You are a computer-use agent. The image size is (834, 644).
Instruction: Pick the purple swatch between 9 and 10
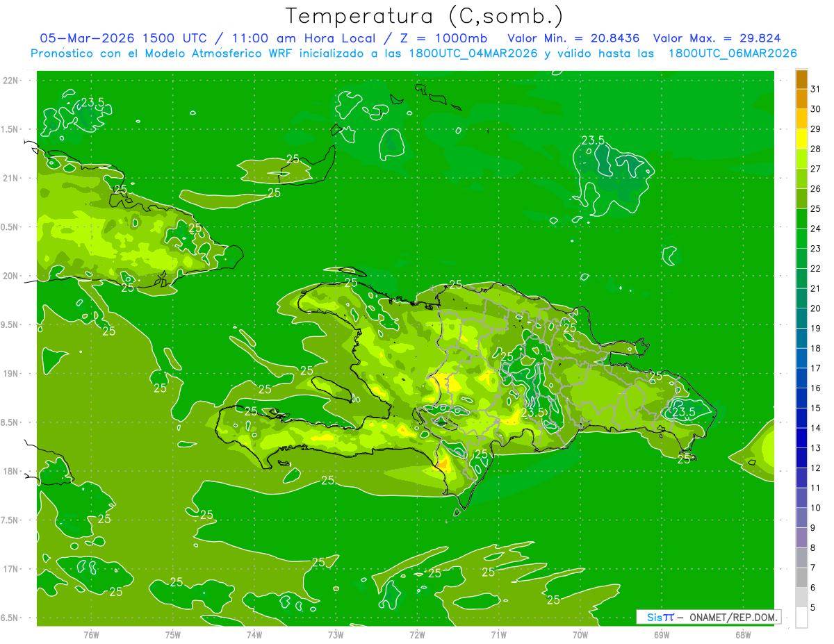[801, 518]
